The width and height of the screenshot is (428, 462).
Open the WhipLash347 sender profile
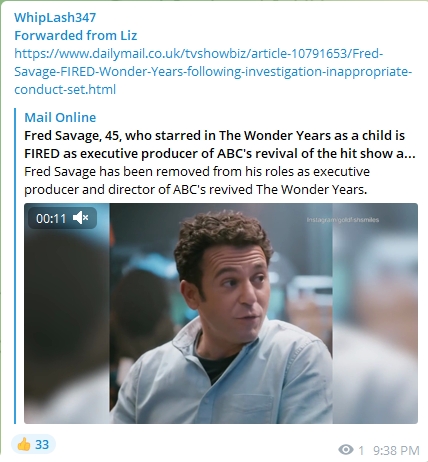pos(55,17)
